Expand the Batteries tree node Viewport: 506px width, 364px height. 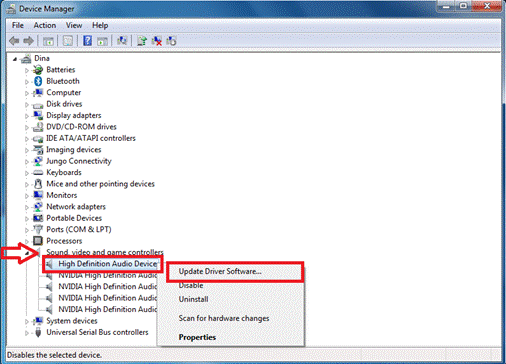[x=27, y=70]
